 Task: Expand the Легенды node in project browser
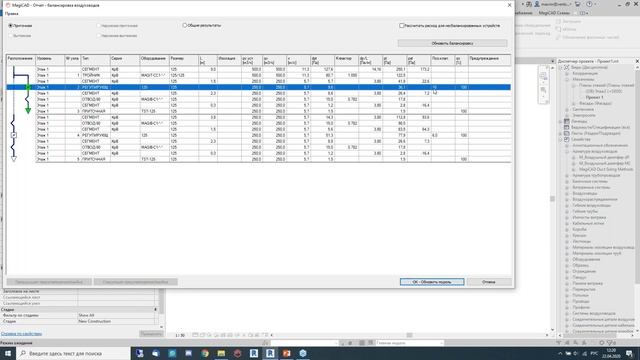(561, 121)
